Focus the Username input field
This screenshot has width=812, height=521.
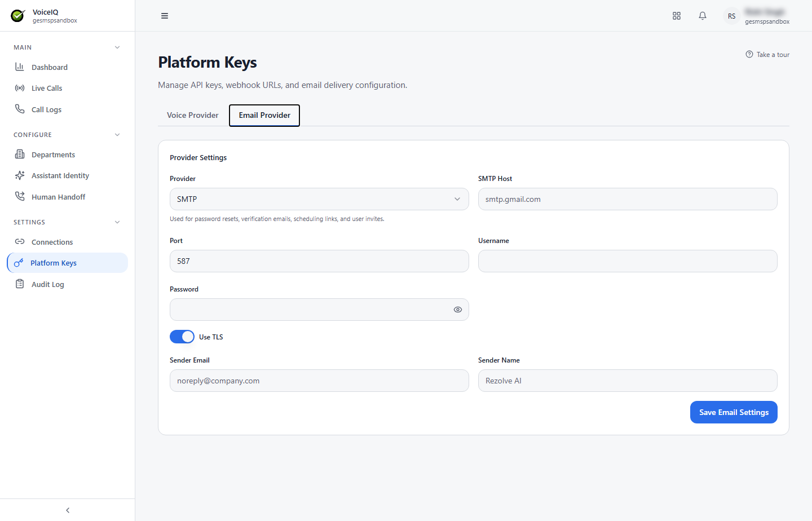coord(628,261)
